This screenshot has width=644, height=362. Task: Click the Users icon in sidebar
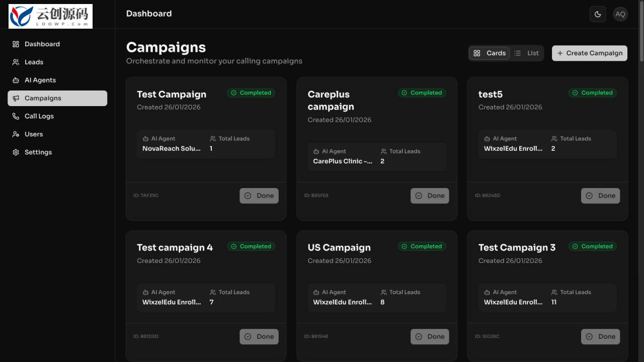tap(16, 134)
